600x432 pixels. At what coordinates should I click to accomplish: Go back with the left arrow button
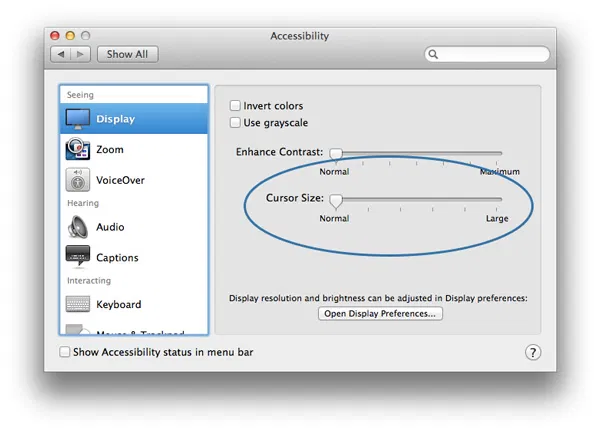coord(60,54)
